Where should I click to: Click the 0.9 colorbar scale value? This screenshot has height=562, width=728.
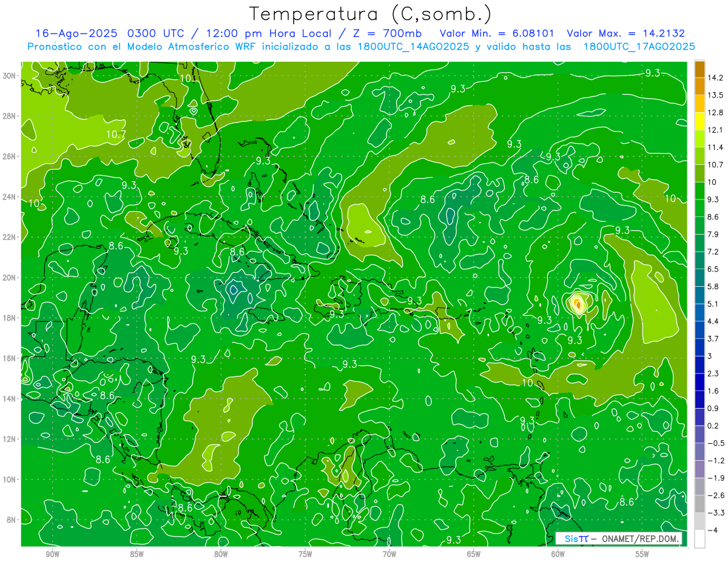coord(713,408)
